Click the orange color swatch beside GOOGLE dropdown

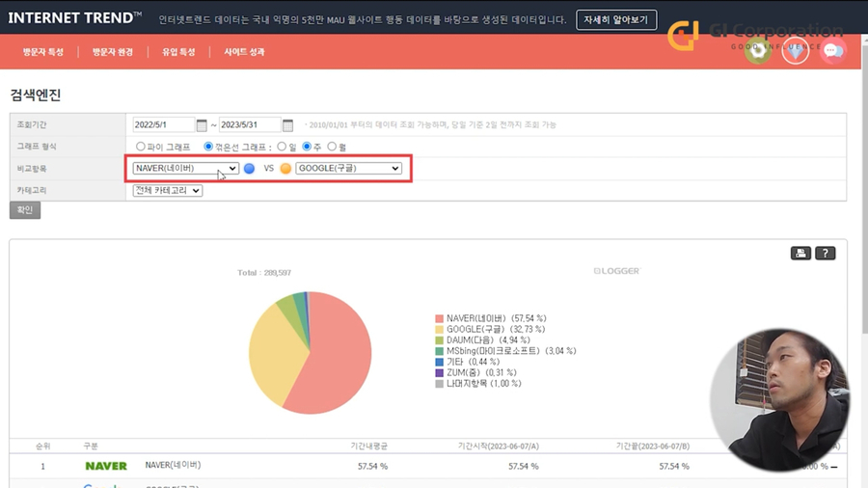click(x=285, y=168)
